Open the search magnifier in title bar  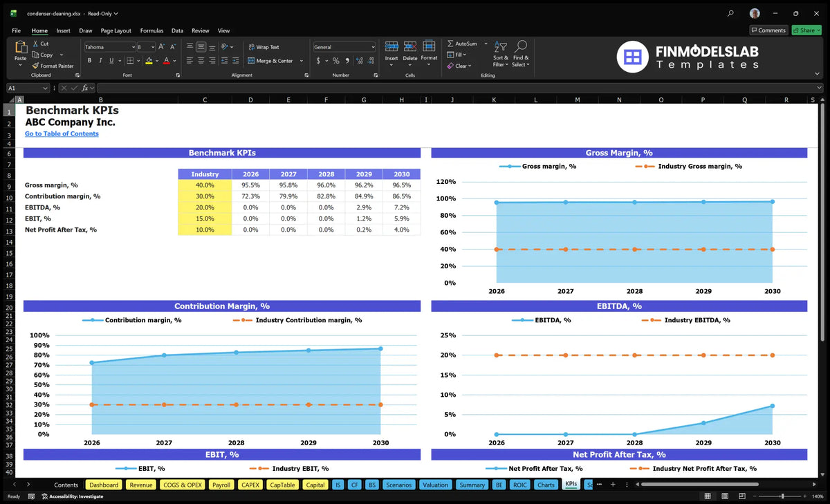point(731,13)
